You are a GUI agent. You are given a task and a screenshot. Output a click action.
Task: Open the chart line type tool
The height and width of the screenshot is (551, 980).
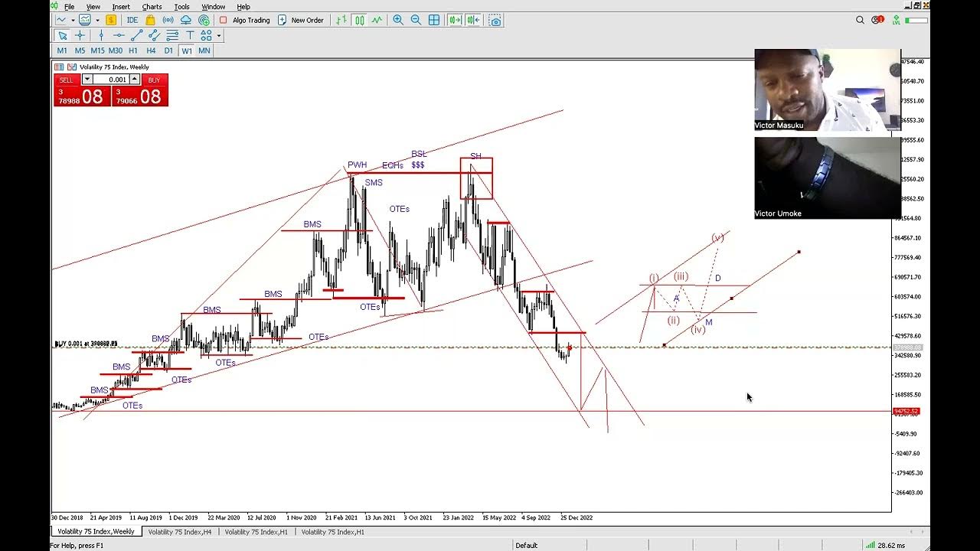pyautogui.click(x=61, y=20)
